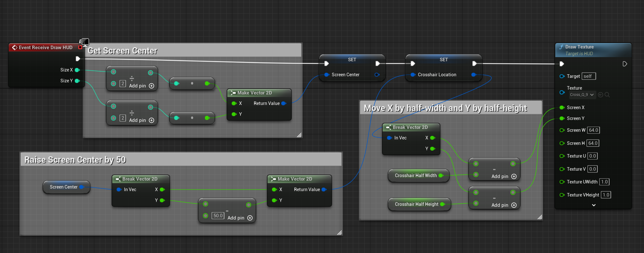The height and width of the screenshot is (253, 644).
Task: Click the In Vec pin in Move X comment
Action: tap(389, 138)
